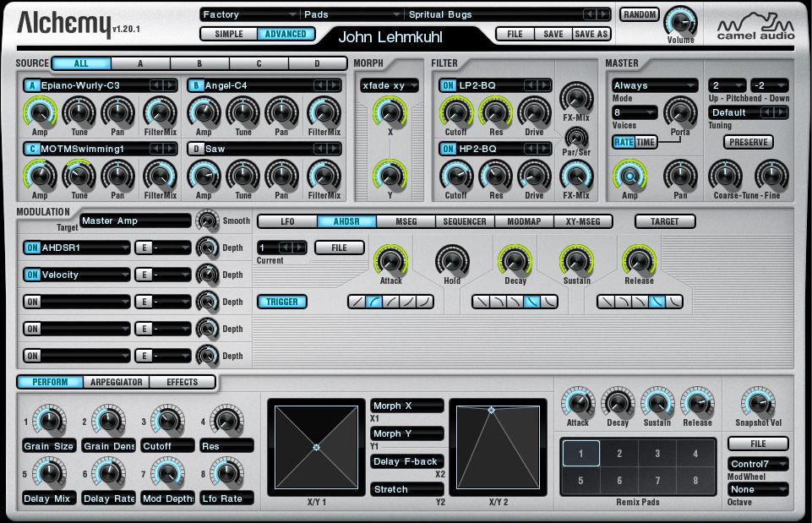Click the X/Y 1 pad crosshair handle
This screenshot has width=812, height=523.
tap(316, 448)
